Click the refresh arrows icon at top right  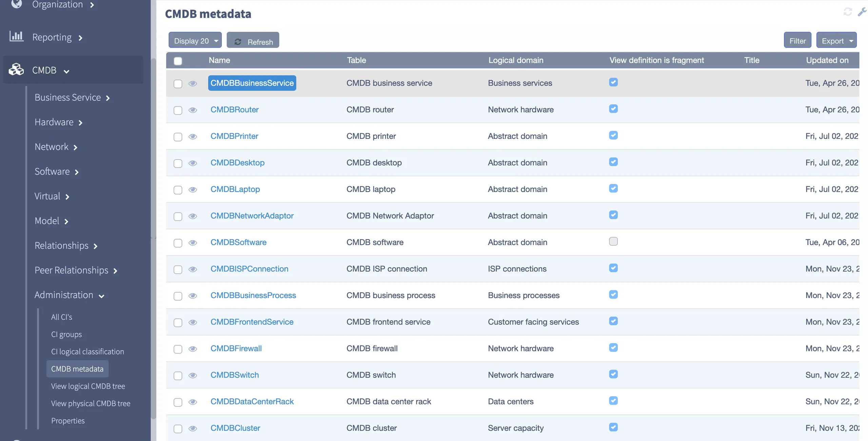click(848, 12)
